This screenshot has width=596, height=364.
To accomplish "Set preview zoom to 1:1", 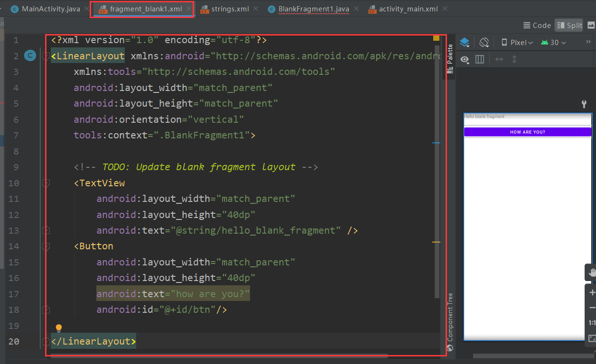I will pos(592,323).
